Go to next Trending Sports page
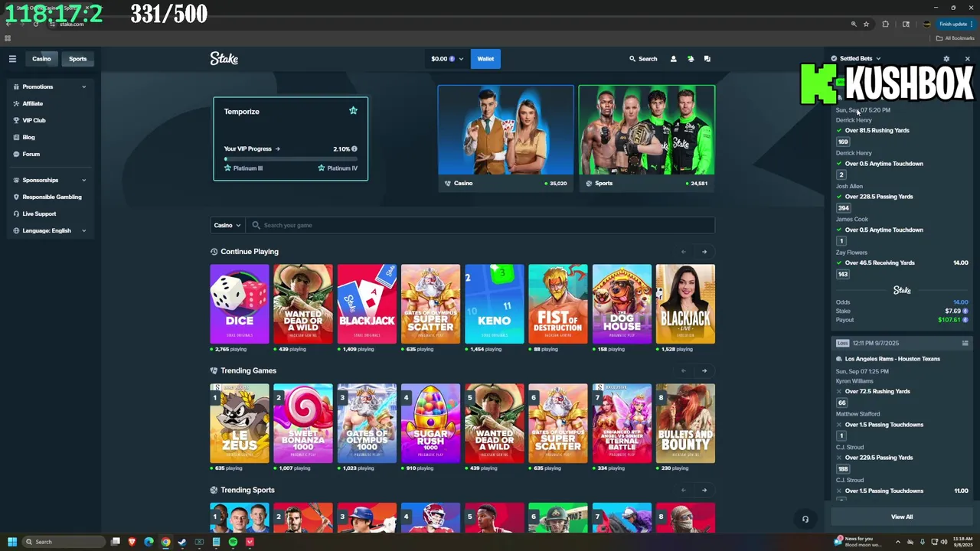 coord(704,490)
